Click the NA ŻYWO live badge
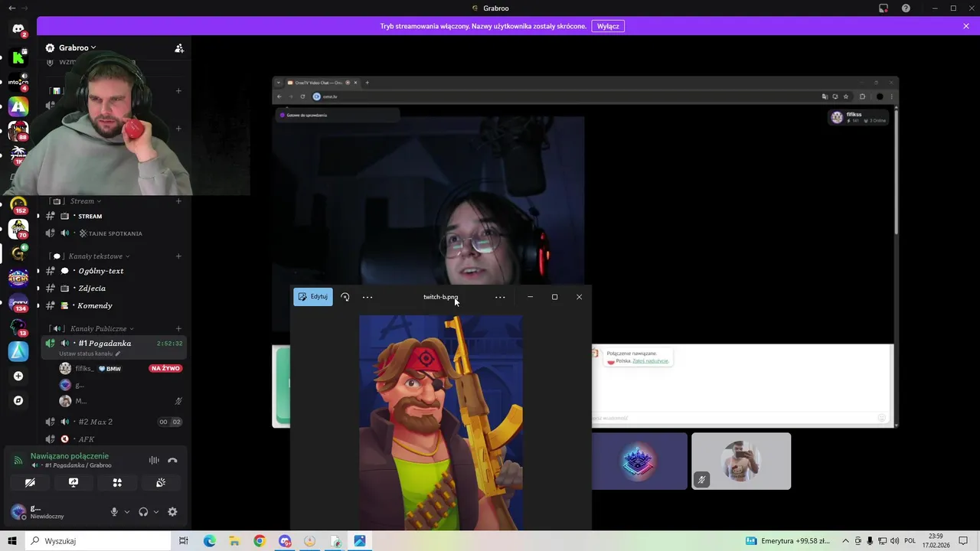 165,369
